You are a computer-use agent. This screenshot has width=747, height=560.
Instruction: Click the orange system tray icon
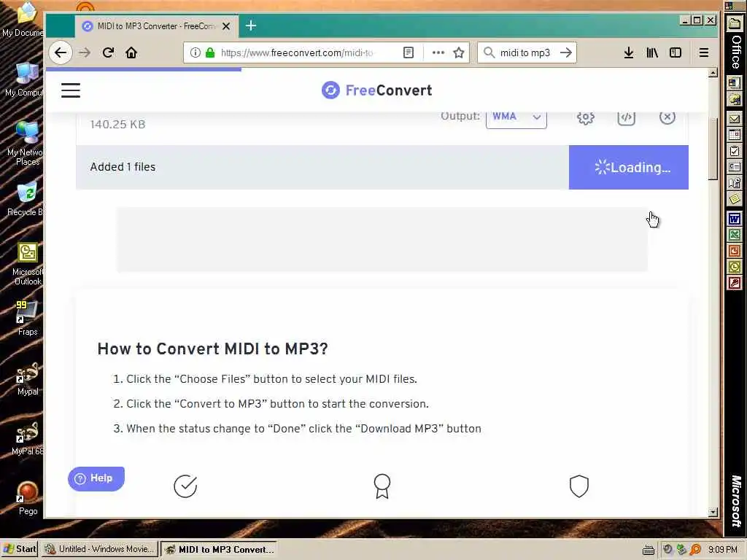point(695,550)
